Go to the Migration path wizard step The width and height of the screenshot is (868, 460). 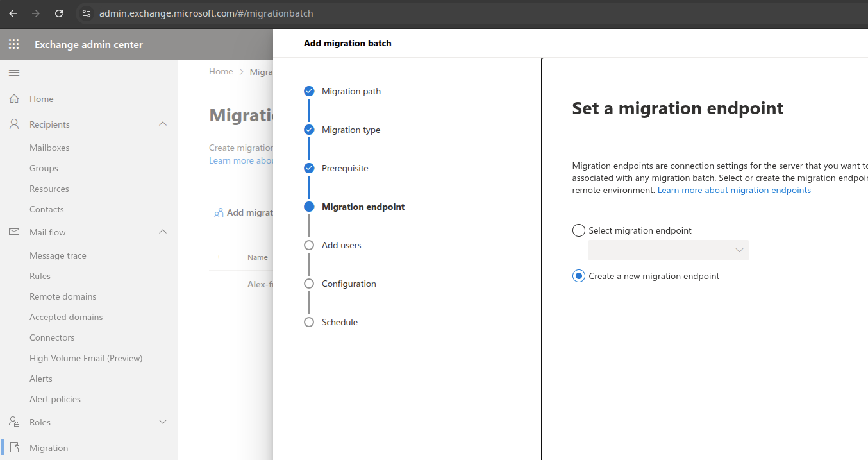point(351,91)
